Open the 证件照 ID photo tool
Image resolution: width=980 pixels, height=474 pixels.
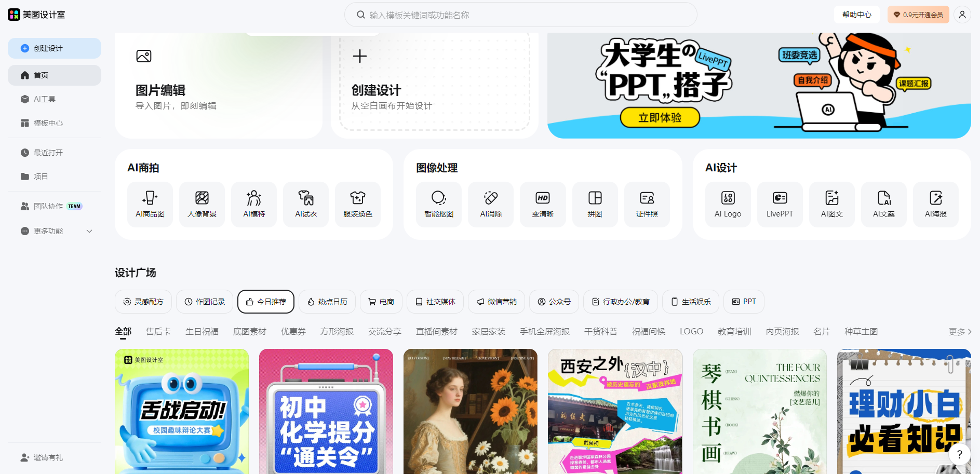[x=647, y=204]
